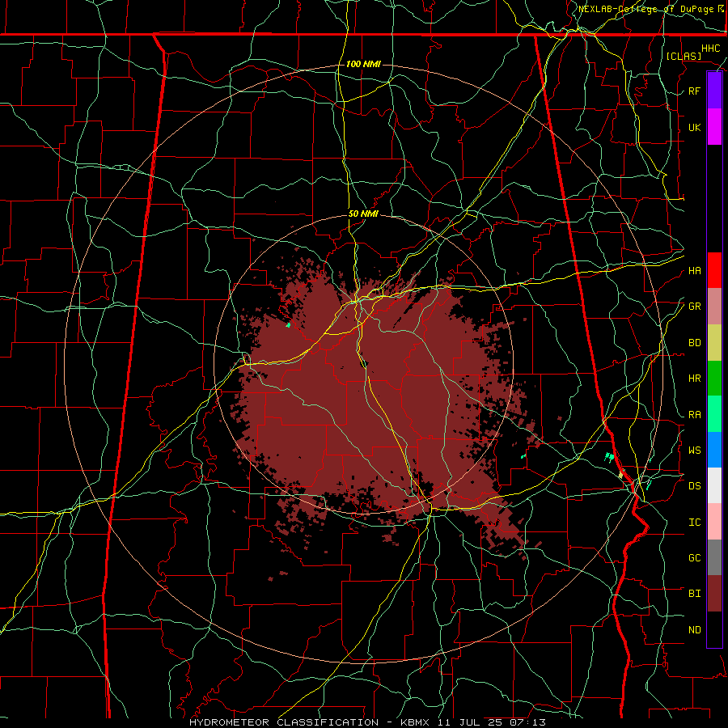The width and height of the screenshot is (728, 728).
Task: Click the KBMX radar site identifier
Action: 414,722
